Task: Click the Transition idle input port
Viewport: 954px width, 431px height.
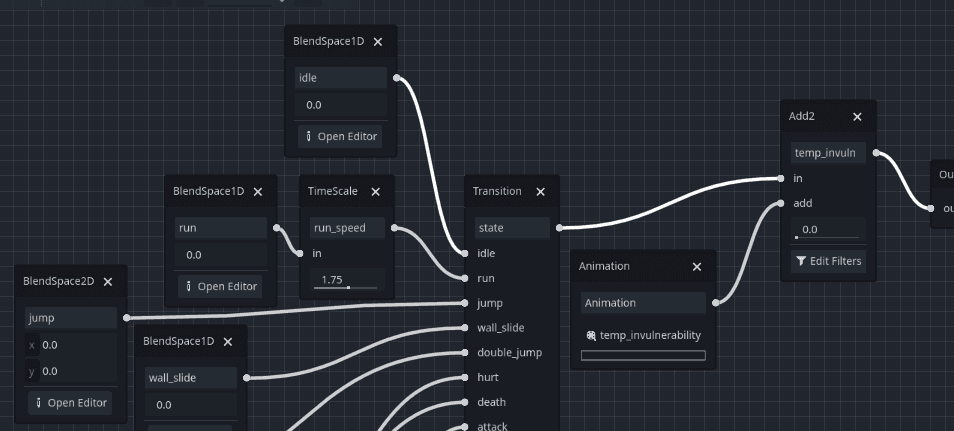Action: pos(465,253)
